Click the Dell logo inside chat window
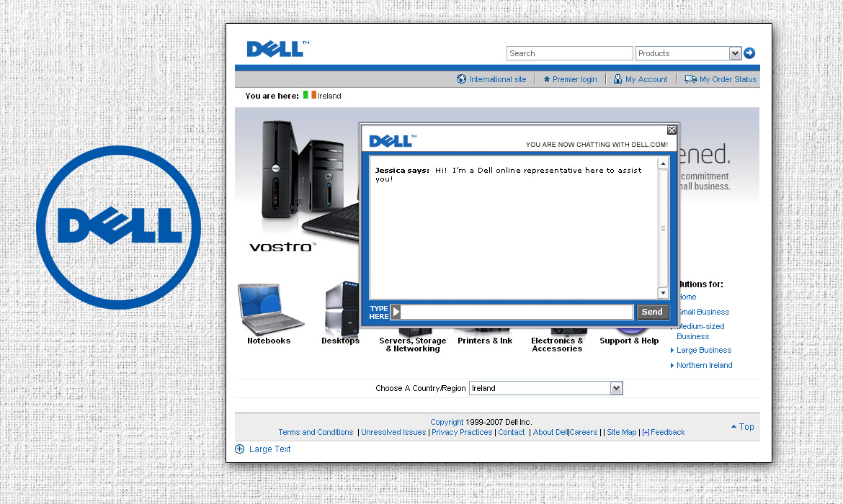This screenshot has width=843, height=504. (x=393, y=141)
